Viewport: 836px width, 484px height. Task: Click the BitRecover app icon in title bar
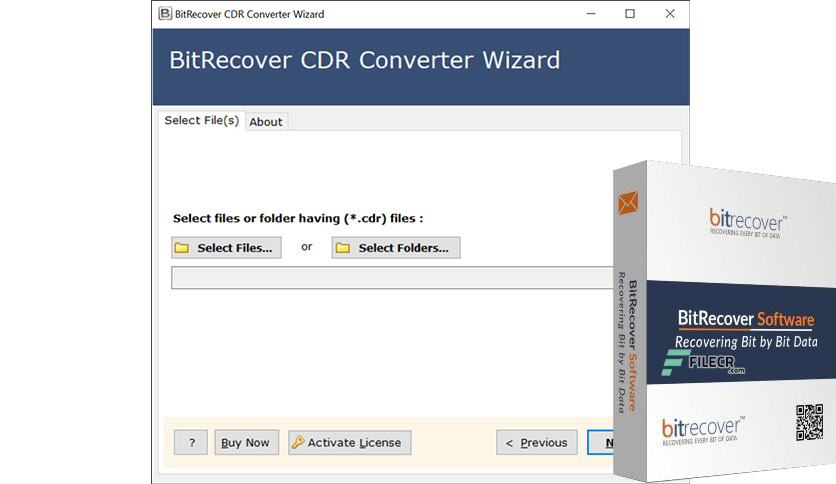(165, 14)
